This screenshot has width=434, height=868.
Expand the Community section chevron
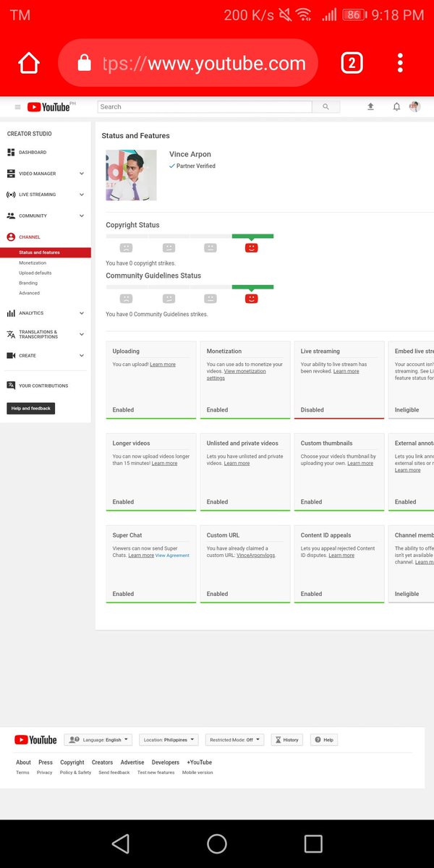pos(82,216)
